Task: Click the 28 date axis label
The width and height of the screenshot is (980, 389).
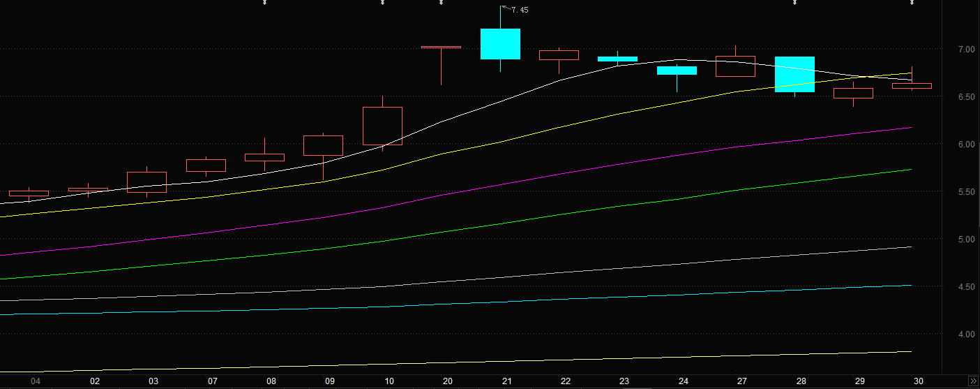Action: click(x=801, y=381)
